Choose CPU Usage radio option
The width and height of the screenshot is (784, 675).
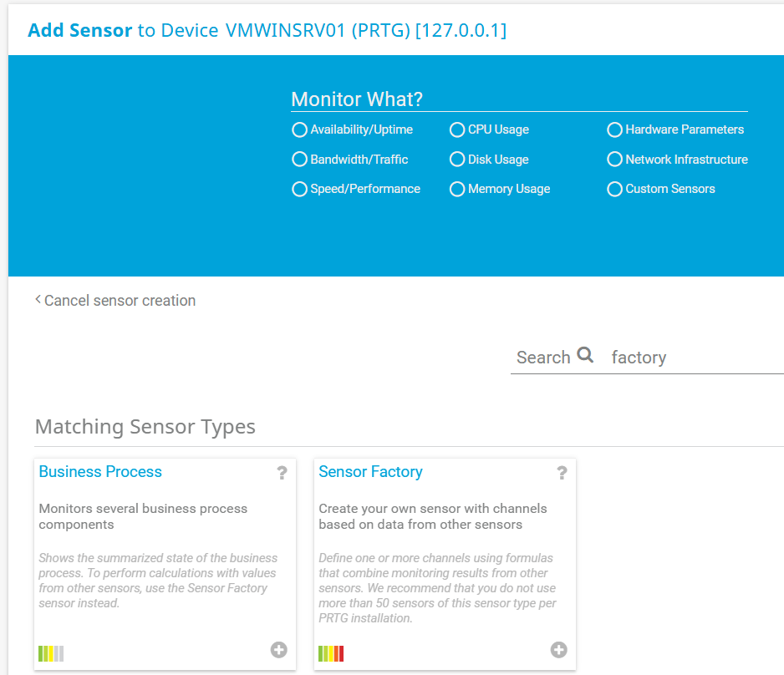tap(457, 129)
